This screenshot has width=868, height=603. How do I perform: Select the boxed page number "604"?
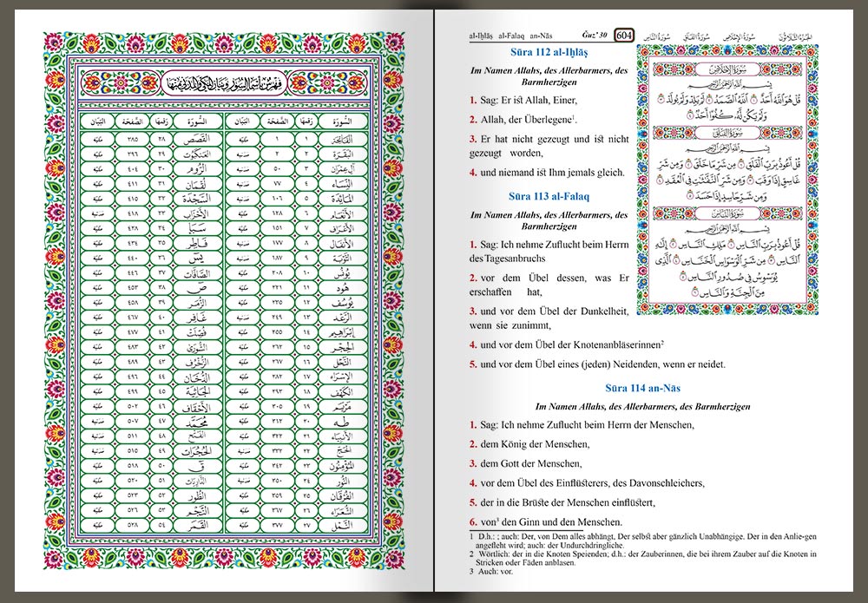624,36
